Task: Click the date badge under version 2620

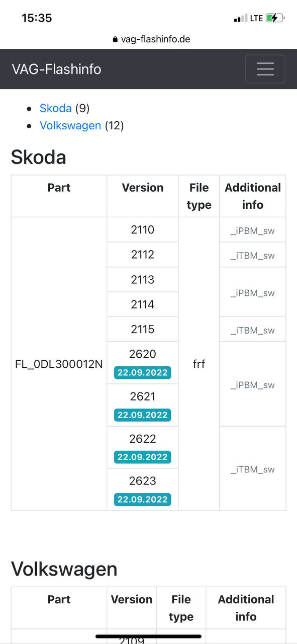Action: point(143,373)
